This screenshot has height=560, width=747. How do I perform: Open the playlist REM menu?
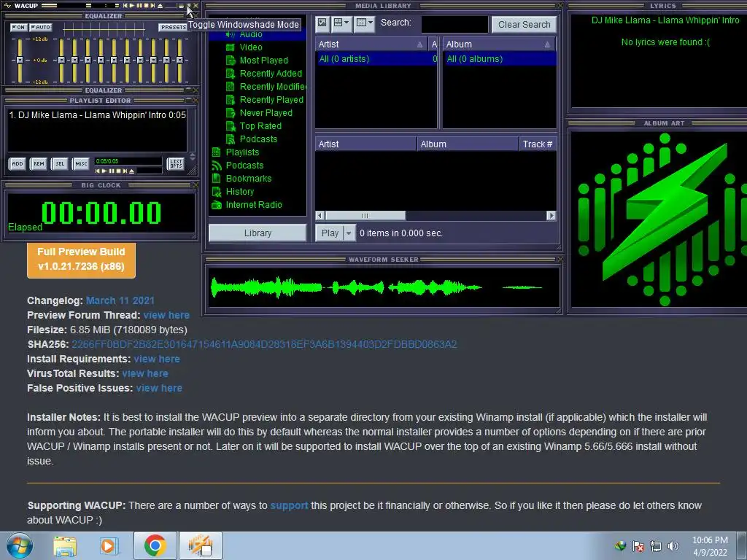(x=39, y=163)
